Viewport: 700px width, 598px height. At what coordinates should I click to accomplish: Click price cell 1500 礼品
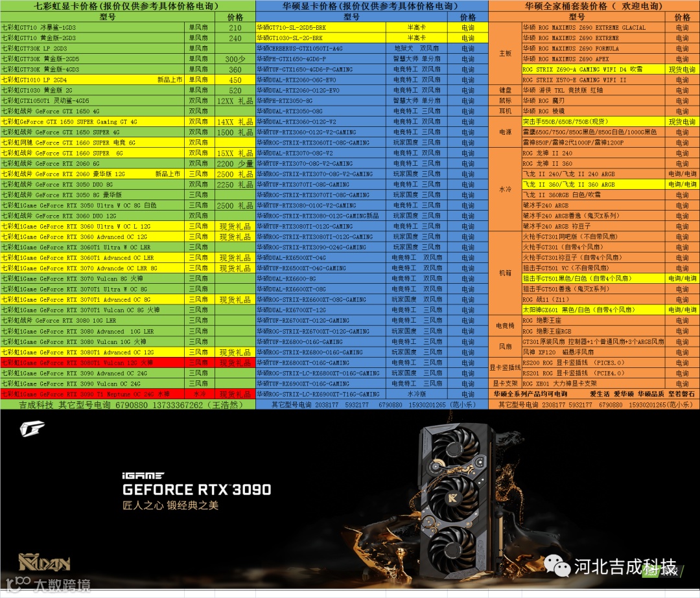tap(235, 132)
